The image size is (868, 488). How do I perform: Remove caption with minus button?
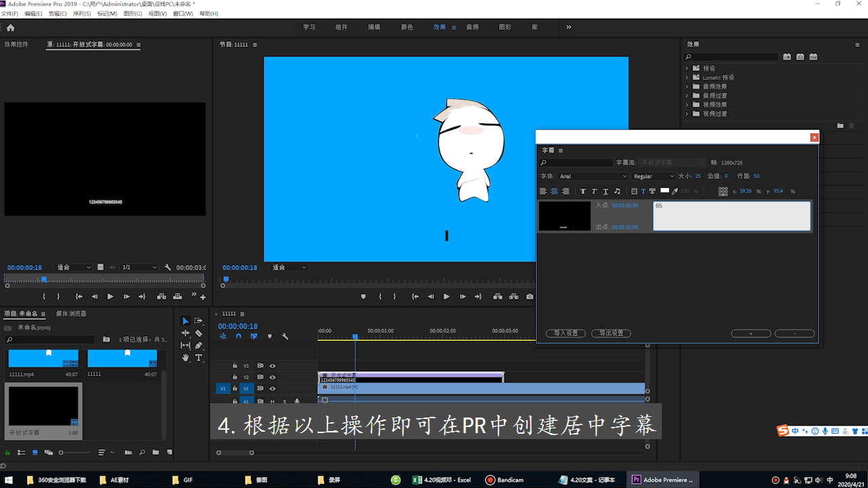[795, 333]
